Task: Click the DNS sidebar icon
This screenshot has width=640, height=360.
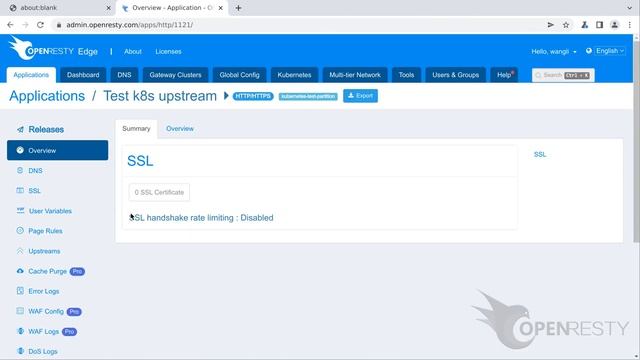Action: (20, 171)
